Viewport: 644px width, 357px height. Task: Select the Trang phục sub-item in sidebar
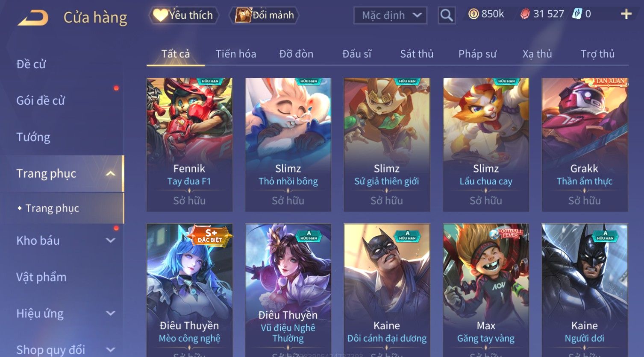[52, 208]
